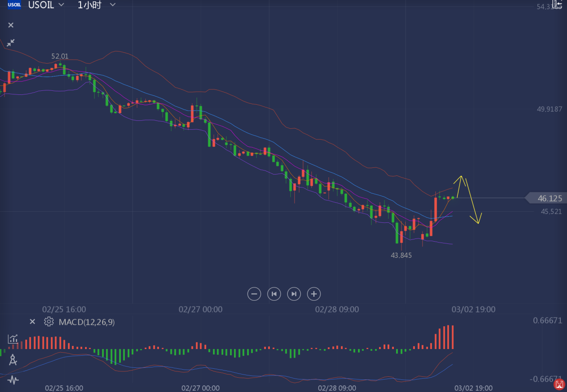Close the main chart overlay indicator
Image resolution: width=567 pixels, height=392 pixels.
11,25
